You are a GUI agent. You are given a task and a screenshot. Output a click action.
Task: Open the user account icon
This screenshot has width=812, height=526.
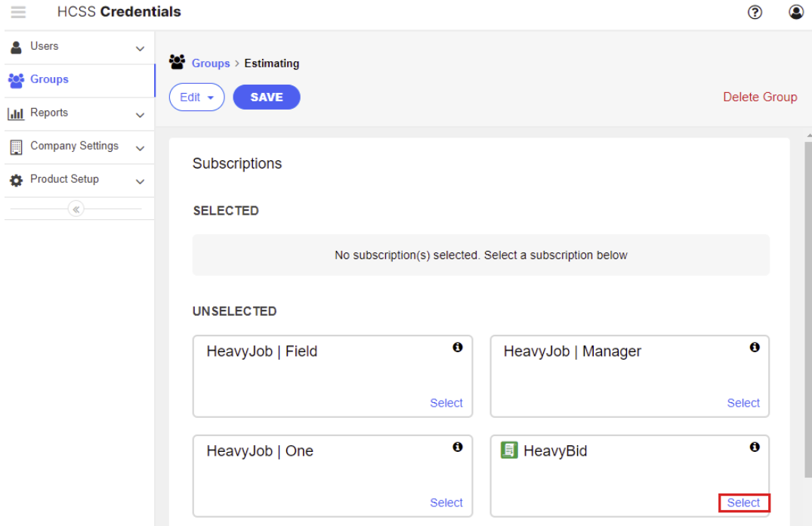pos(796,12)
